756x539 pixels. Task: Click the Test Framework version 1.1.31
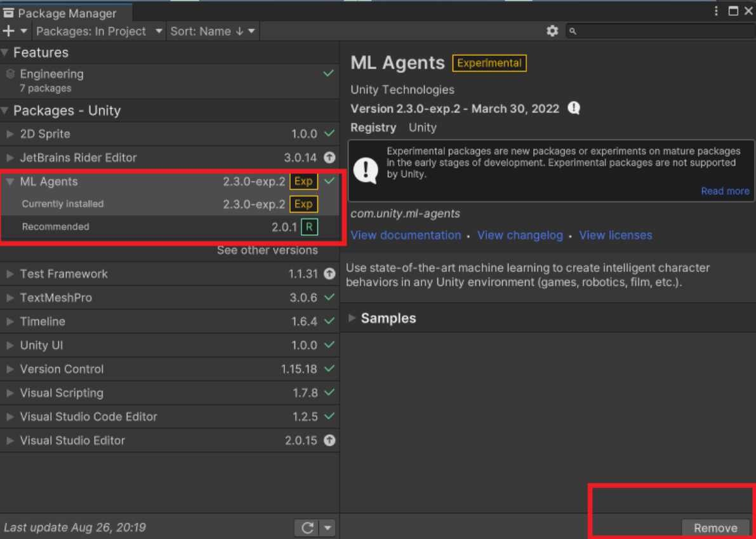303,274
